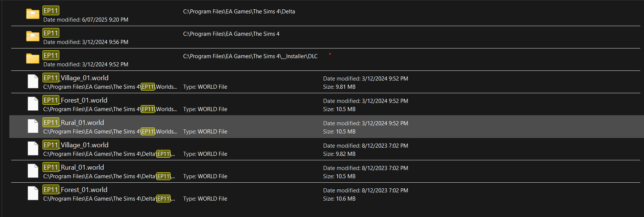
Task: Click "Date modified: 3/12/2024 9:56 PM" text
Action: tap(86, 42)
